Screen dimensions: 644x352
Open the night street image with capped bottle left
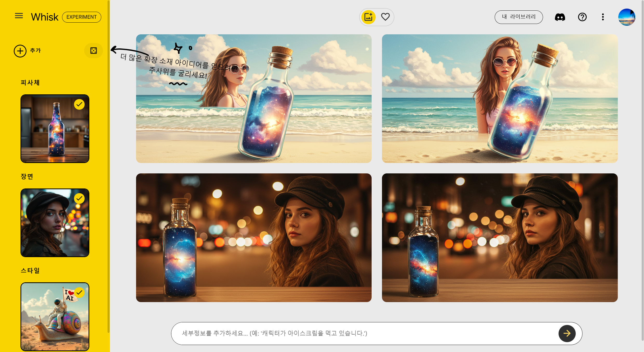point(254,238)
